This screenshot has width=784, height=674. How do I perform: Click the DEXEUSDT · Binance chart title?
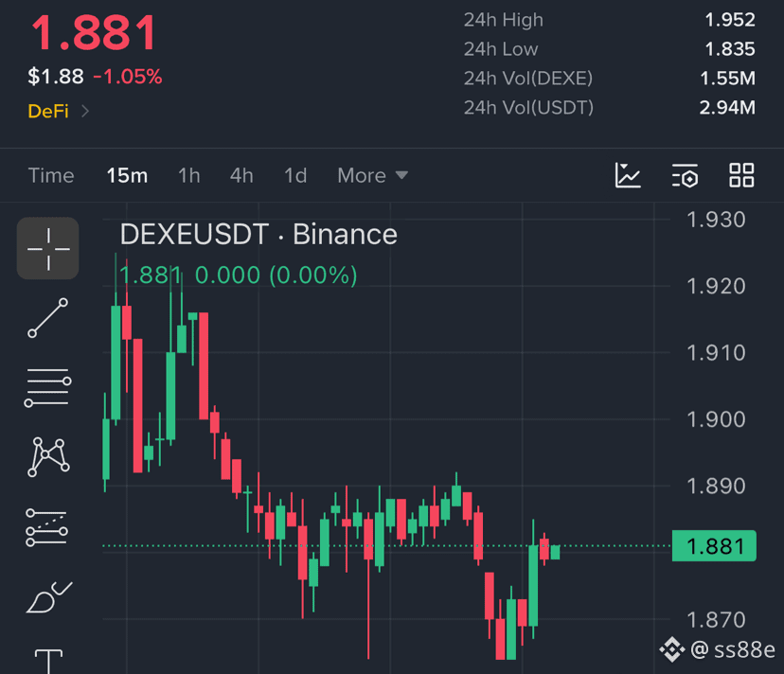click(258, 234)
